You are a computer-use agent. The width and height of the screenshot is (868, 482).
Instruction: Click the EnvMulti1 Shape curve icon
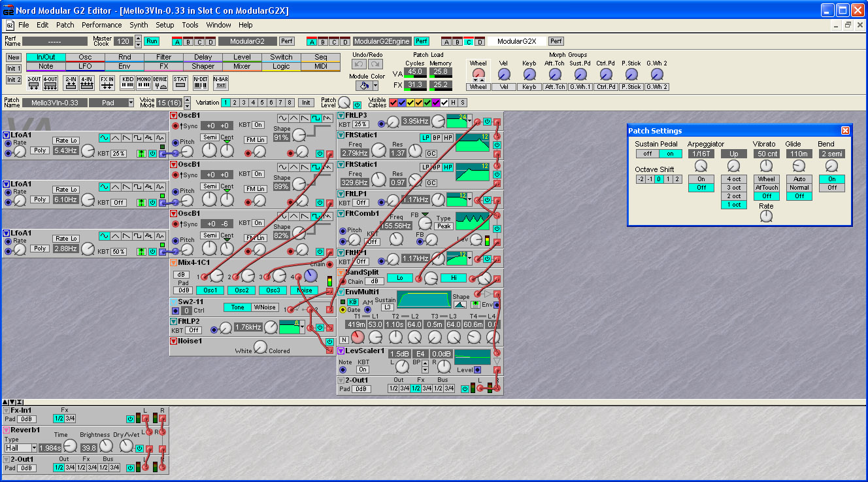tap(459, 305)
